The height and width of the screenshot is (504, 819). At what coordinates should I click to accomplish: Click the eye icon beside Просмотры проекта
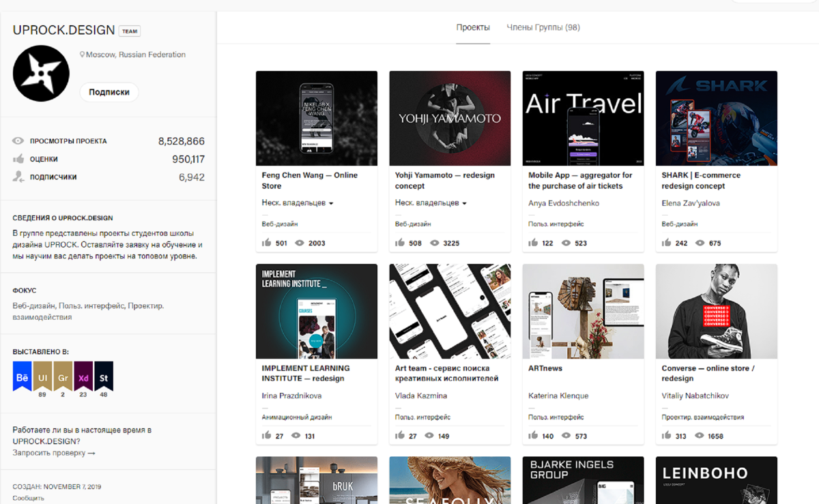coord(18,141)
